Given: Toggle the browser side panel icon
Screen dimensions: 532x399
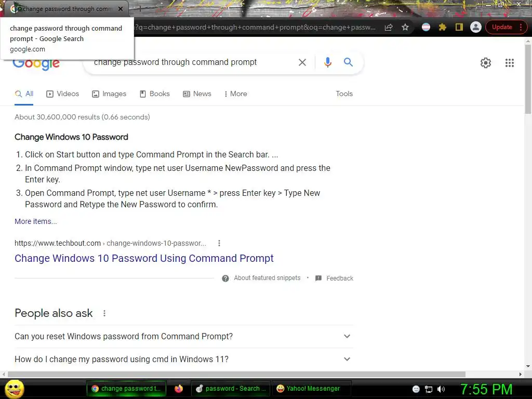Looking at the screenshot, I should point(459,27).
